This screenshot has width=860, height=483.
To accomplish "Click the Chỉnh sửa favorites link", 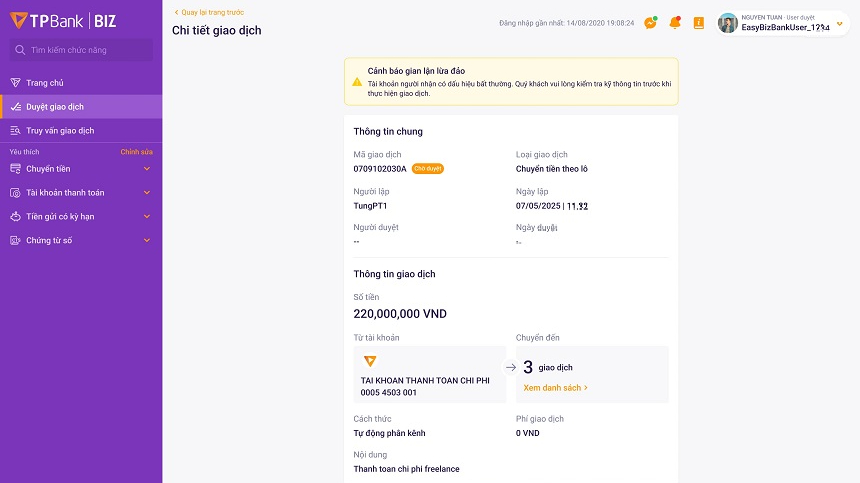I will [x=137, y=152].
